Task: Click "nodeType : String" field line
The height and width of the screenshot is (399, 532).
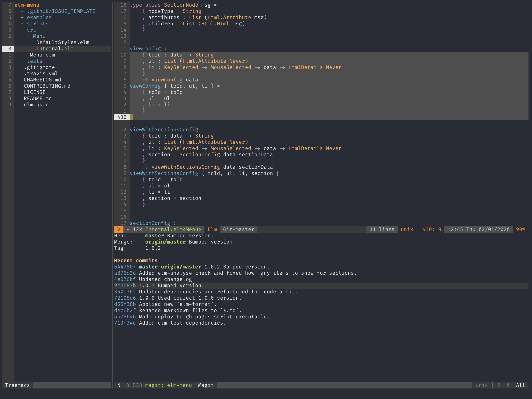Action: click(175, 11)
